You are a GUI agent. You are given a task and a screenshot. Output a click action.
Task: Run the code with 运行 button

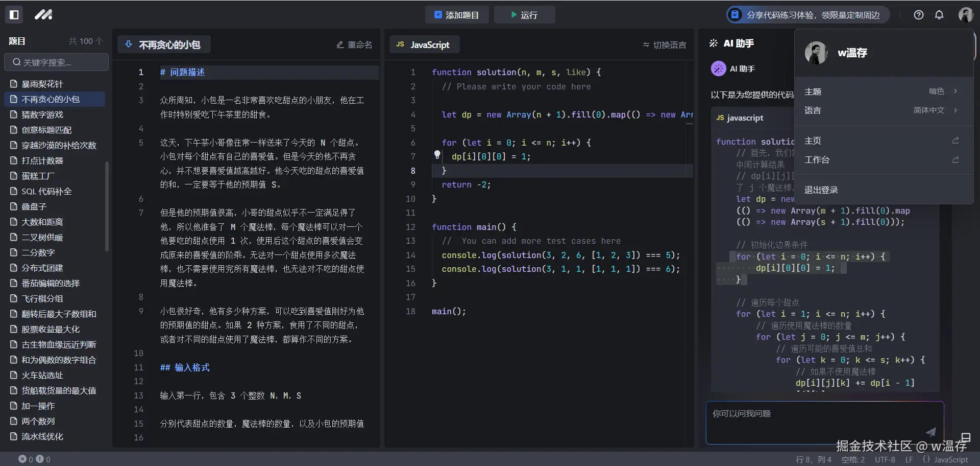525,15
